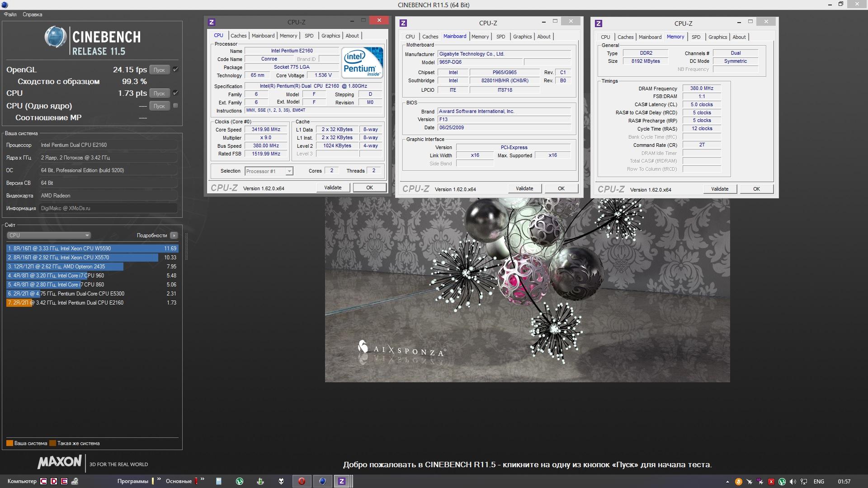Open Файл menu

(10, 14)
